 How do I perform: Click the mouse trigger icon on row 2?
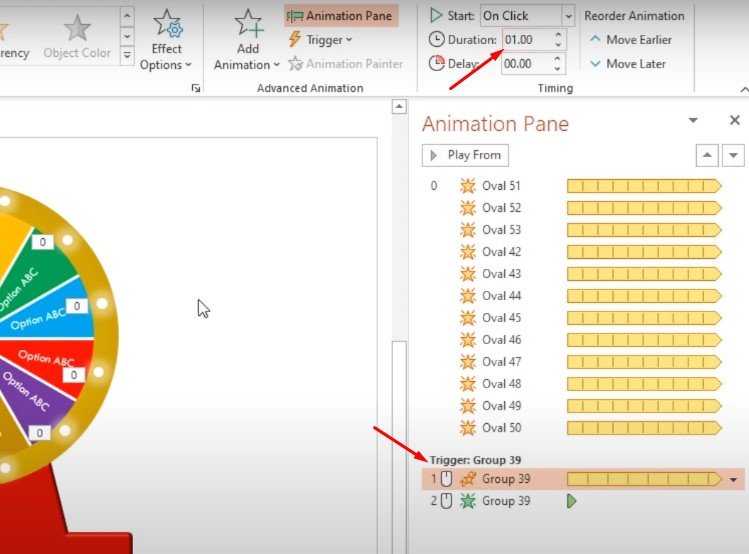pos(446,501)
